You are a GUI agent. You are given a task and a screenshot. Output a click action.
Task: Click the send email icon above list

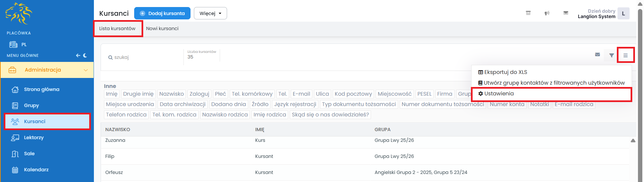click(x=597, y=55)
